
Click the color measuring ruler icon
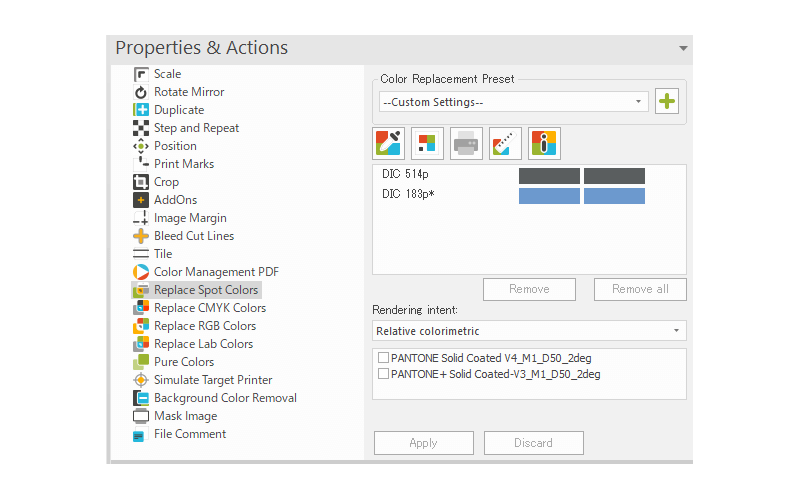505,143
